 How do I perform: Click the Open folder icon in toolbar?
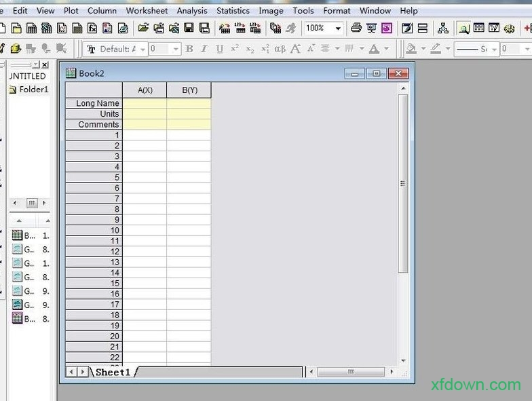pos(143,28)
